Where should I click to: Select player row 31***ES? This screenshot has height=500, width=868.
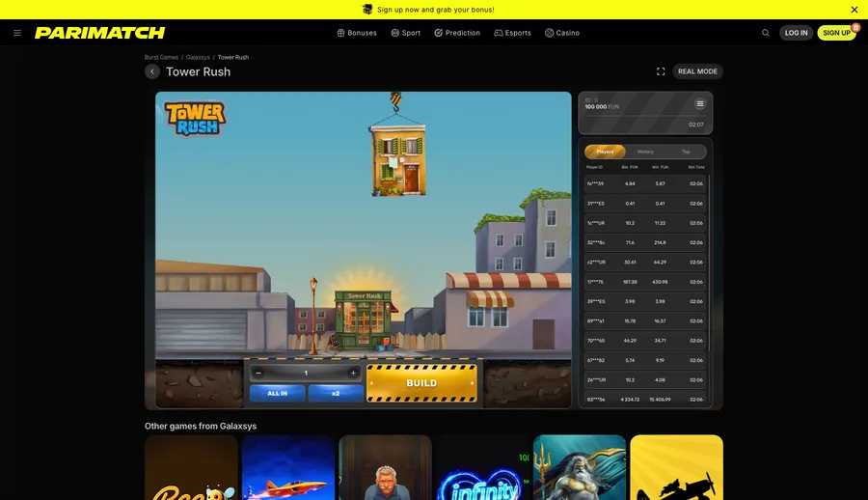point(645,204)
